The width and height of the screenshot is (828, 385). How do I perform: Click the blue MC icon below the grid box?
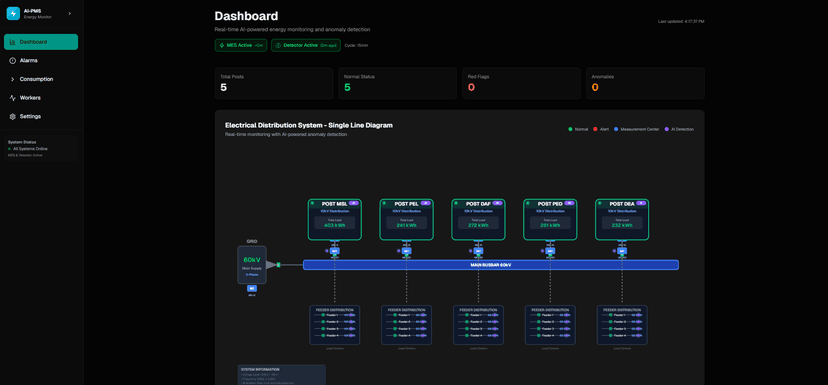[252, 288]
